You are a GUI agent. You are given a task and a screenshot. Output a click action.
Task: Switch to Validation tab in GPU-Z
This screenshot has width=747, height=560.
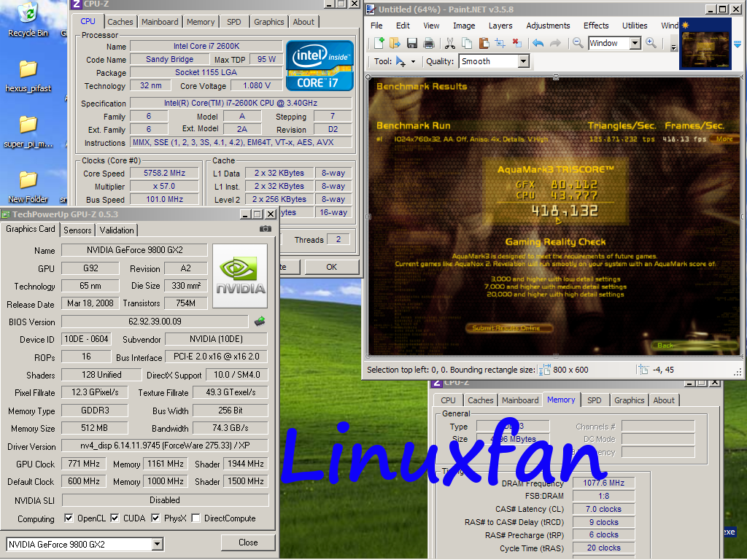(117, 230)
